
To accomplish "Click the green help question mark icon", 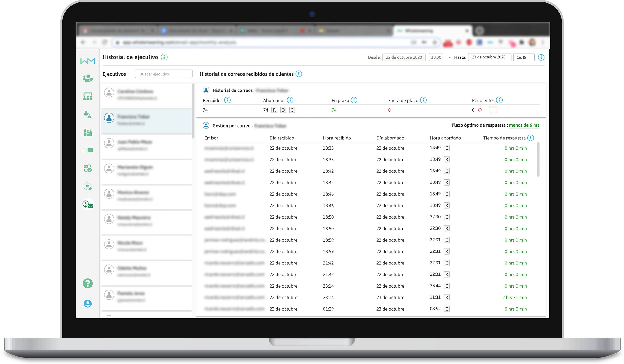I will click(x=88, y=283).
